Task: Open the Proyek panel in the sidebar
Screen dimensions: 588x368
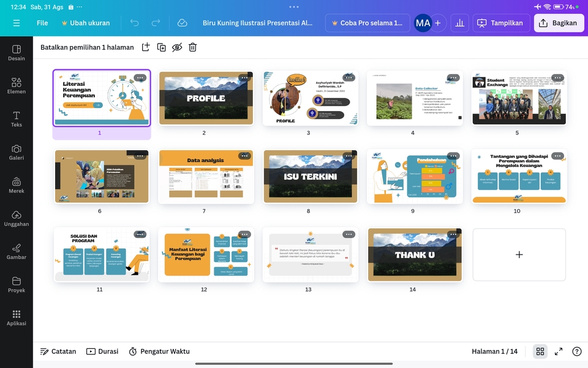Action: coord(17,285)
